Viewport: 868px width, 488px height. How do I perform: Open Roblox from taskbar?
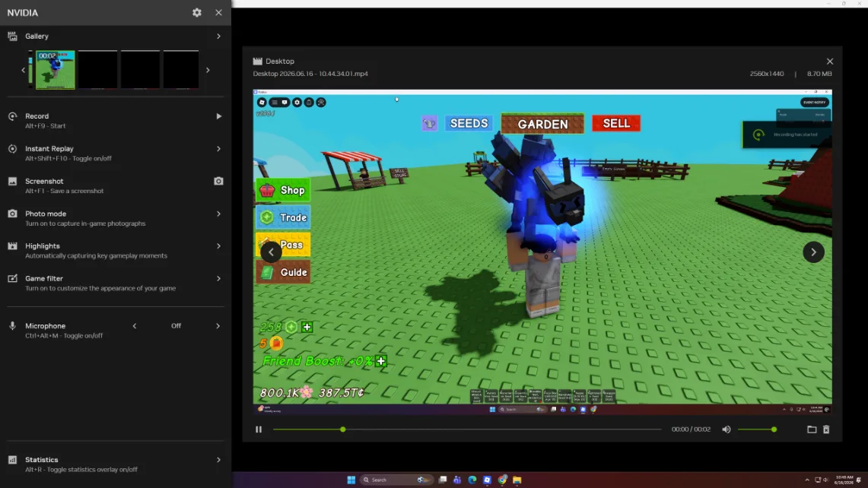click(487, 480)
